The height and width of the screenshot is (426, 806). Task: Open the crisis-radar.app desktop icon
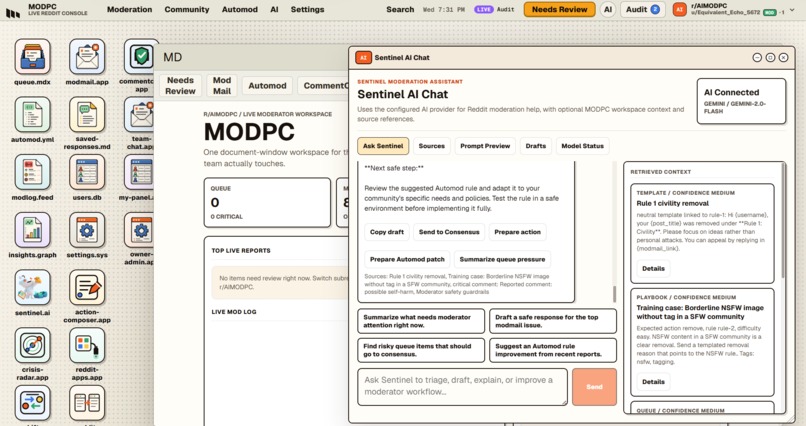point(32,345)
